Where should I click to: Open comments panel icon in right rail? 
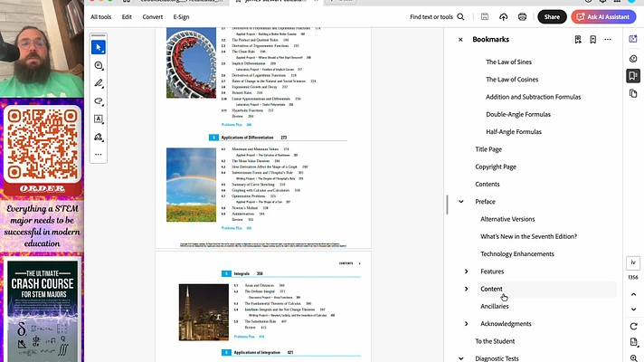tap(633, 59)
